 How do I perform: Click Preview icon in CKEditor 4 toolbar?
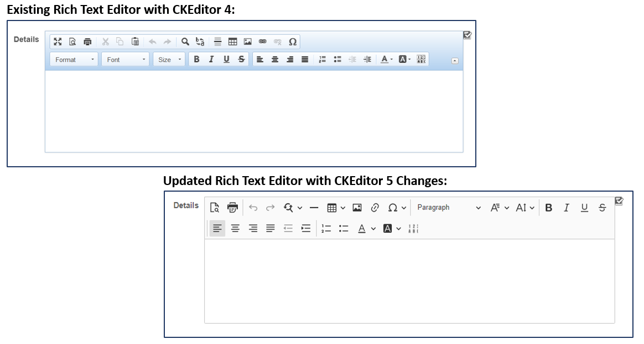coord(72,42)
